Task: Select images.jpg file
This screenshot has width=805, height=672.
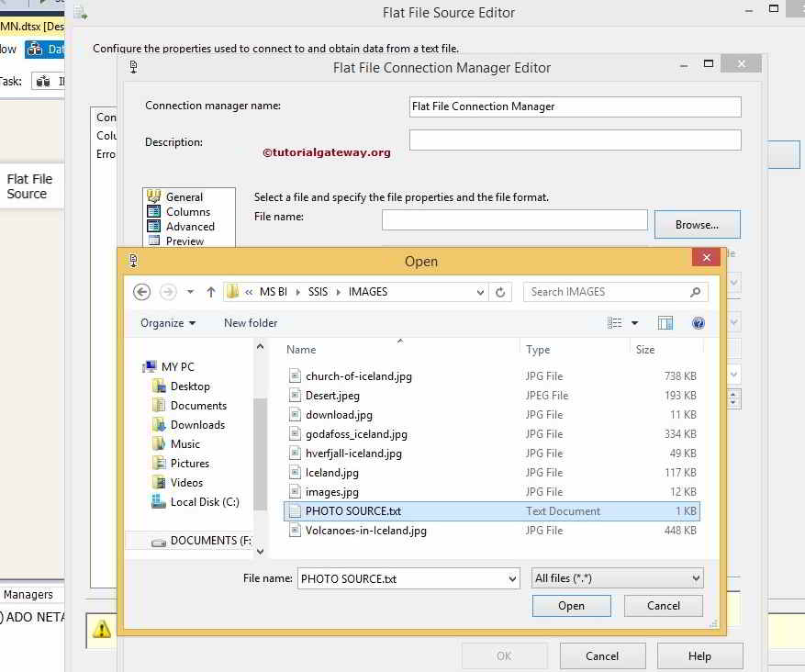Action: pyautogui.click(x=492, y=492)
